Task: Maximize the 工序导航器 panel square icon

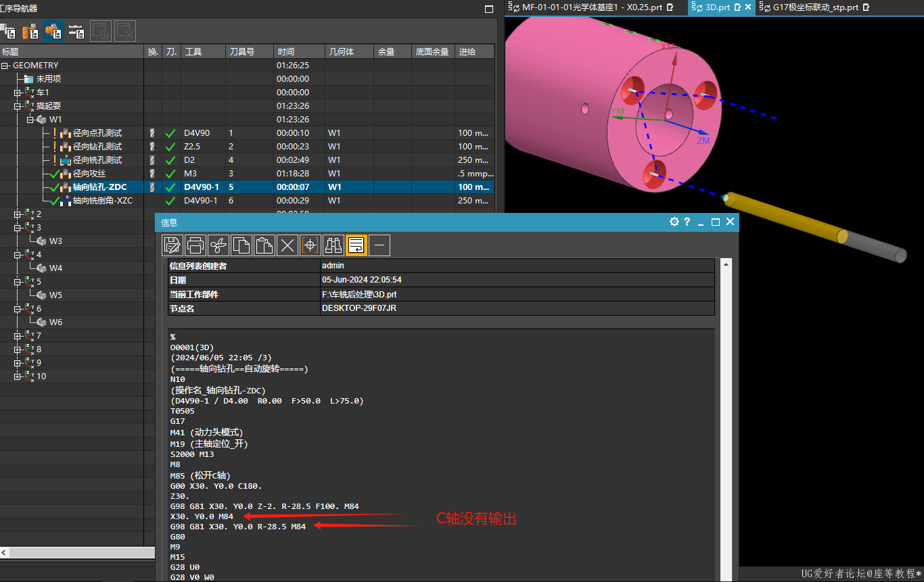Action: pos(489,9)
